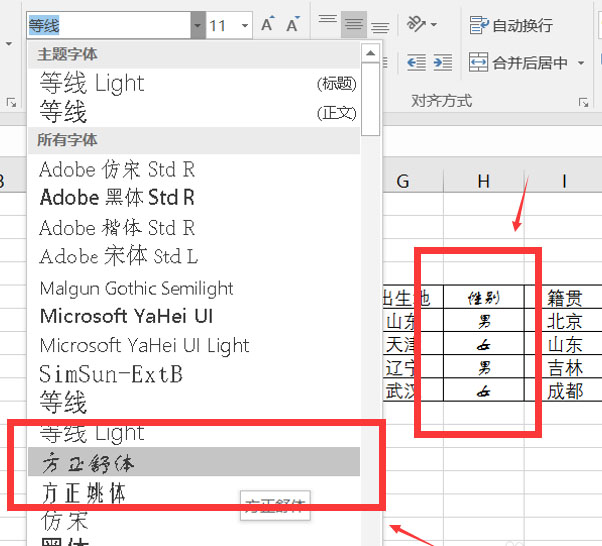Image resolution: width=602 pixels, height=546 pixels.
Task: Click the increase indent icon
Action: pyautogui.click(x=443, y=62)
